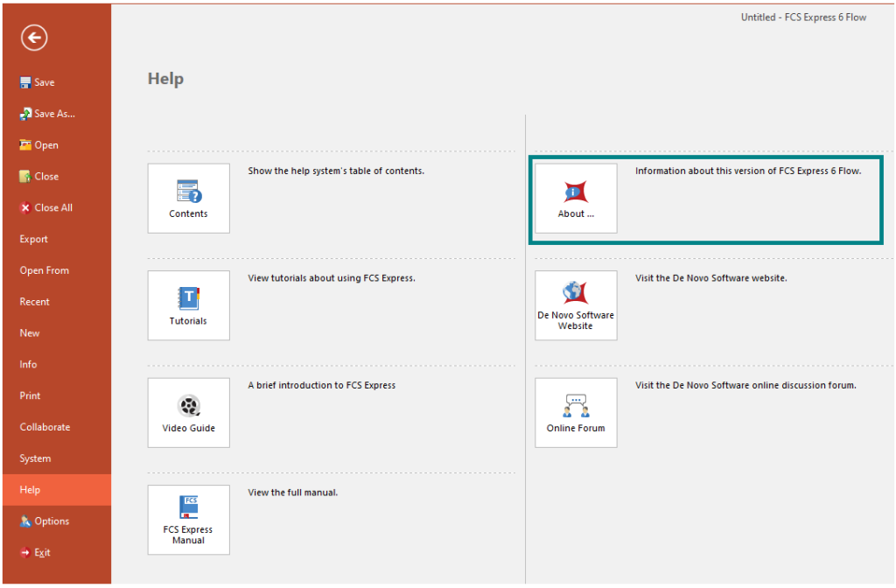The height and width of the screenshot is (588, 896).
Task: Select the Export menu item
Action: click(x=33, y=238)
